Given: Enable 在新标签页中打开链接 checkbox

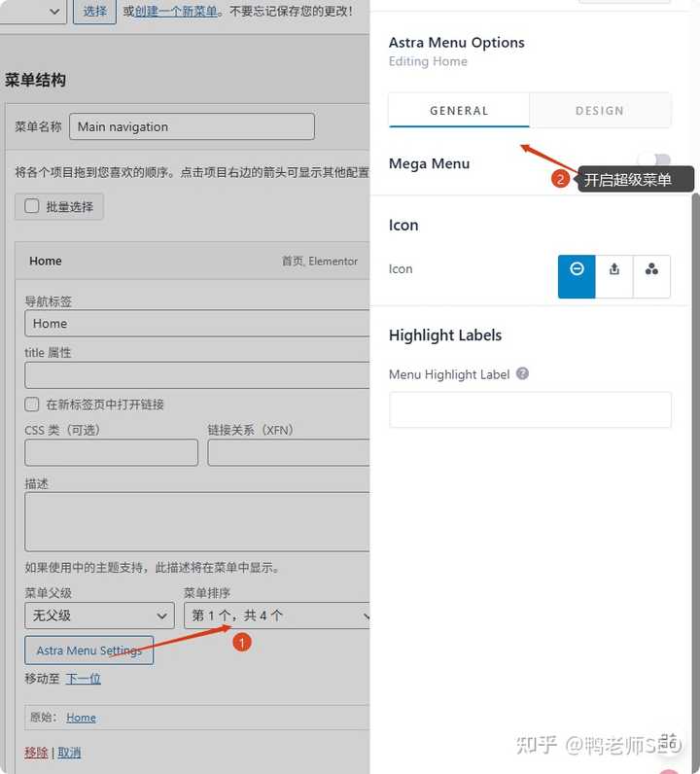Looking at the screenshot, I should click(x=32, y=405).
